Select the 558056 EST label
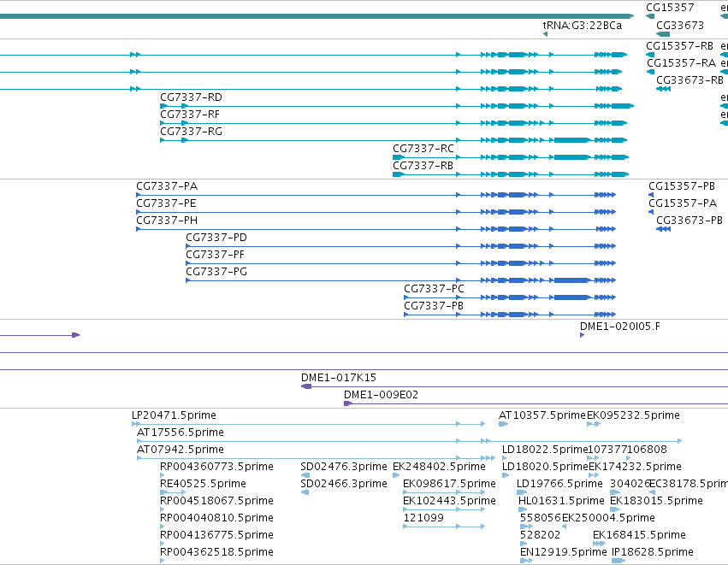The image size is (728, 565). point(540,518)
